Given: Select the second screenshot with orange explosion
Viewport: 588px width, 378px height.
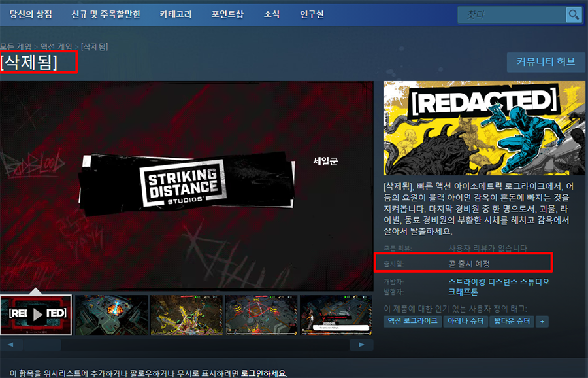Looking at the screenshot, I should [111, 315].
